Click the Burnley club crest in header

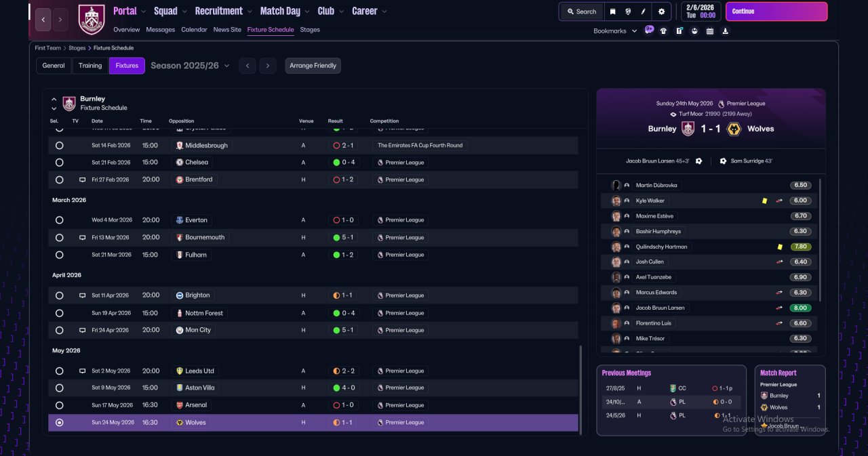pyautogui.click(x=92, y=20)
